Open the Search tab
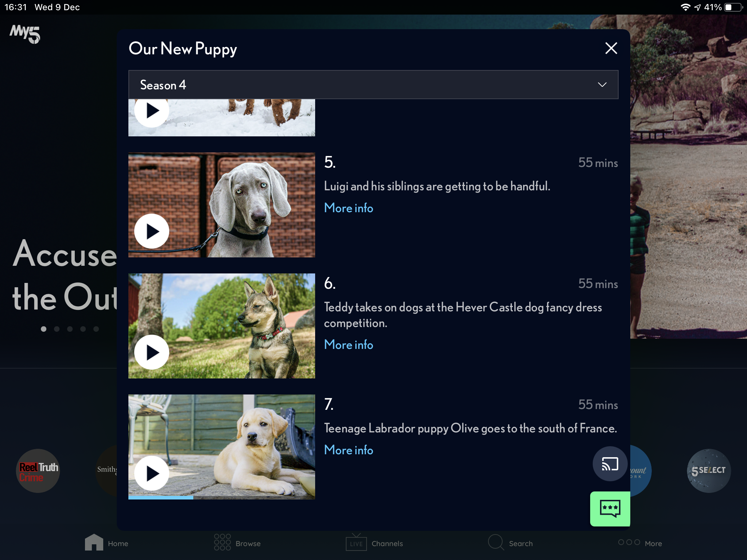747x560 pixels. (x=511, y=543)
